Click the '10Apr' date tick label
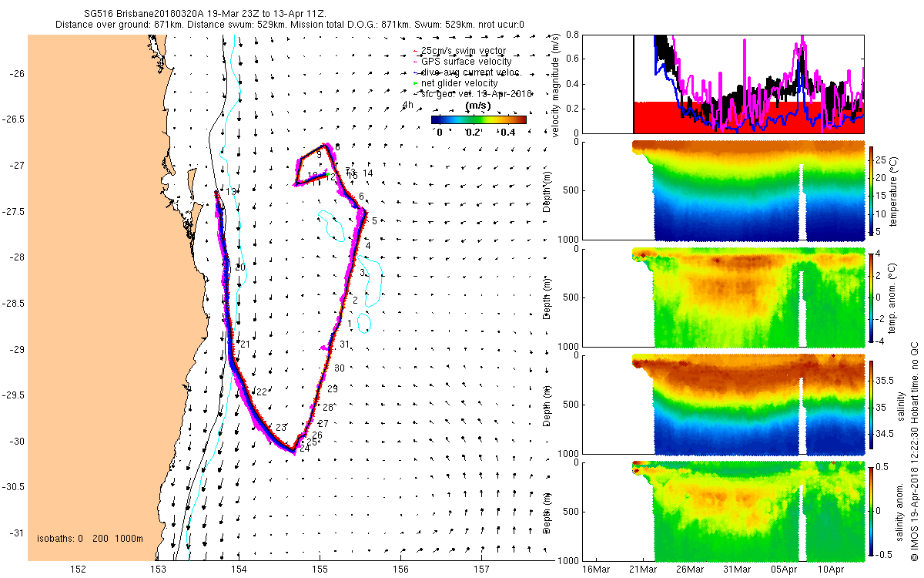 pyautogui.click(x=832, y=570)
